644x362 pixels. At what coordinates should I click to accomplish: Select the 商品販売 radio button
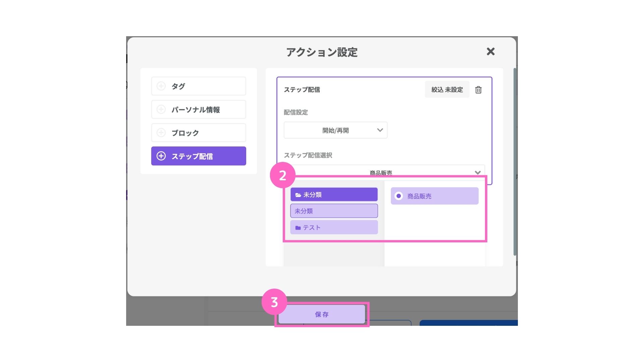(398, 196)
